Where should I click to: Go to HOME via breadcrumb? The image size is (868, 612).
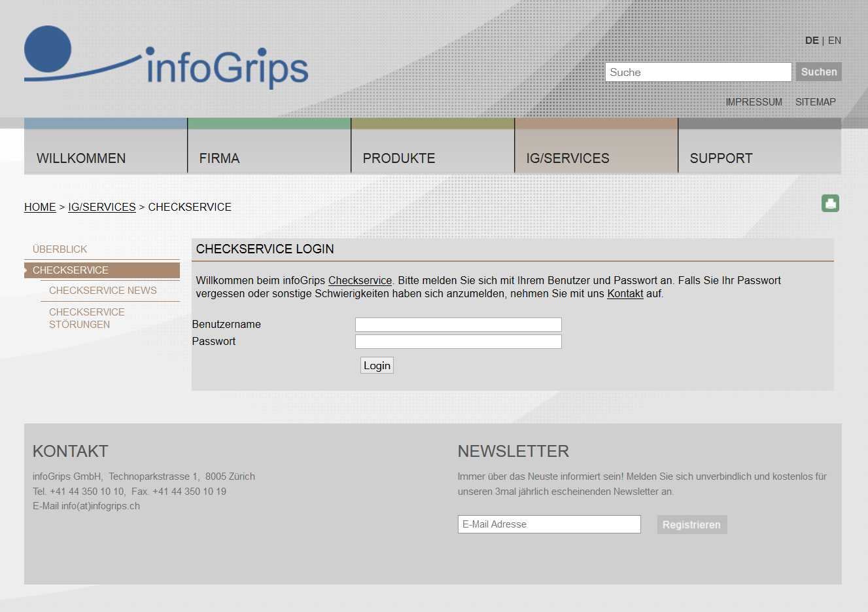point(40,207)
